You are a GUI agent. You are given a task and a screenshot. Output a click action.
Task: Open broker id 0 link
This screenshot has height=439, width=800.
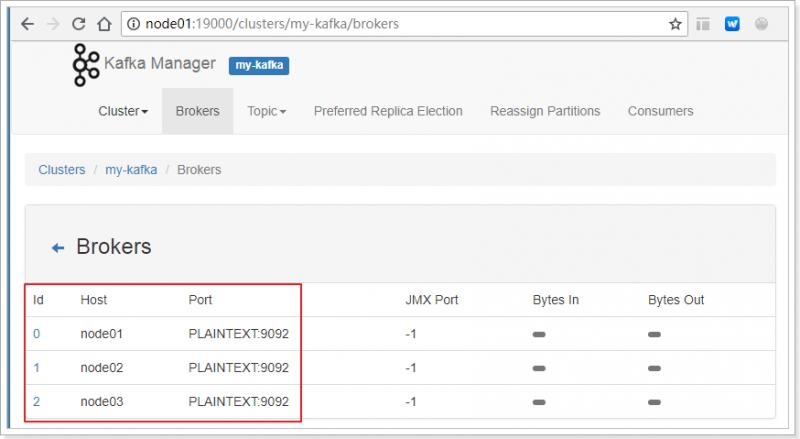36,334
